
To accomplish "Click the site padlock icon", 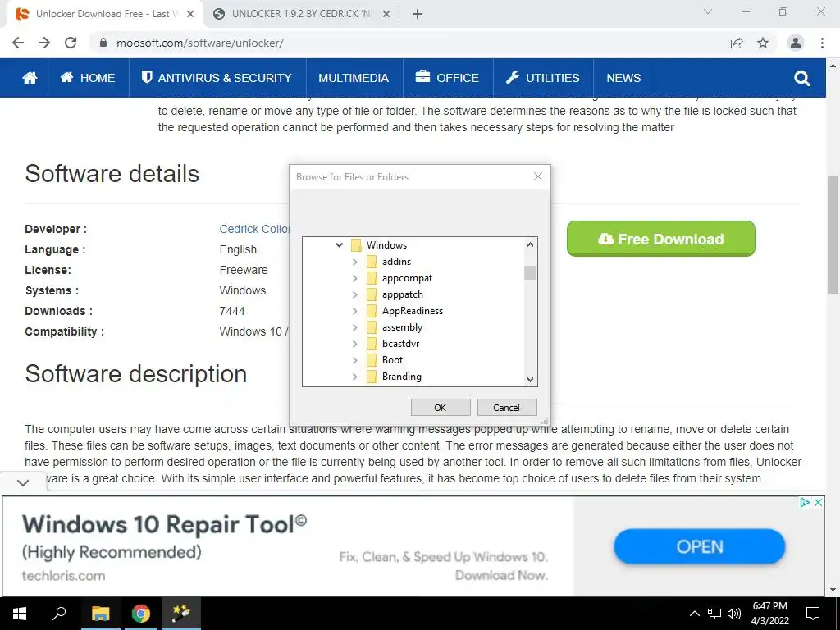I will point(104,43).
